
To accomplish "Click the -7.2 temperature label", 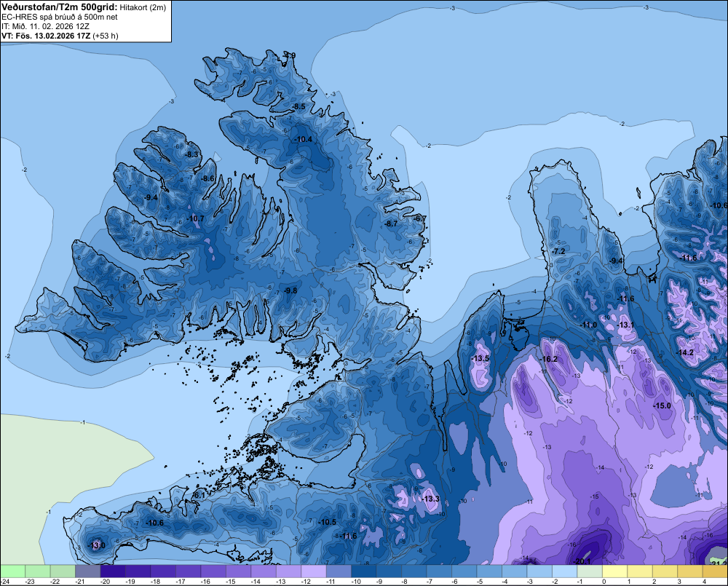I will (558, 251).
